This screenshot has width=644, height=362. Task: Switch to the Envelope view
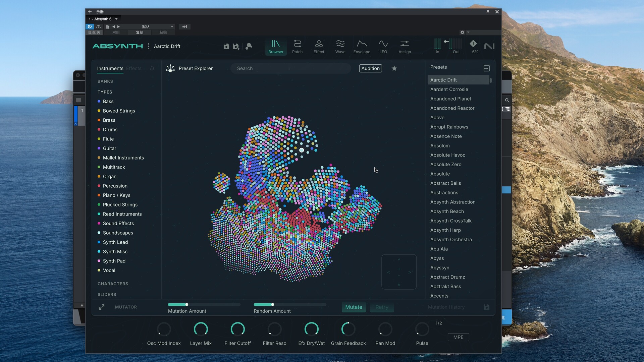coord(362,47)
